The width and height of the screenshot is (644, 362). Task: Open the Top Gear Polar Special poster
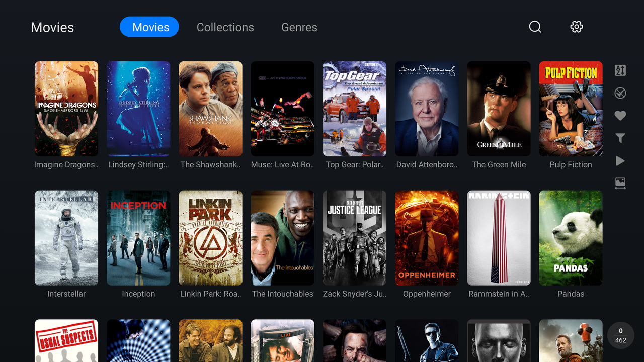click(355, 109)
